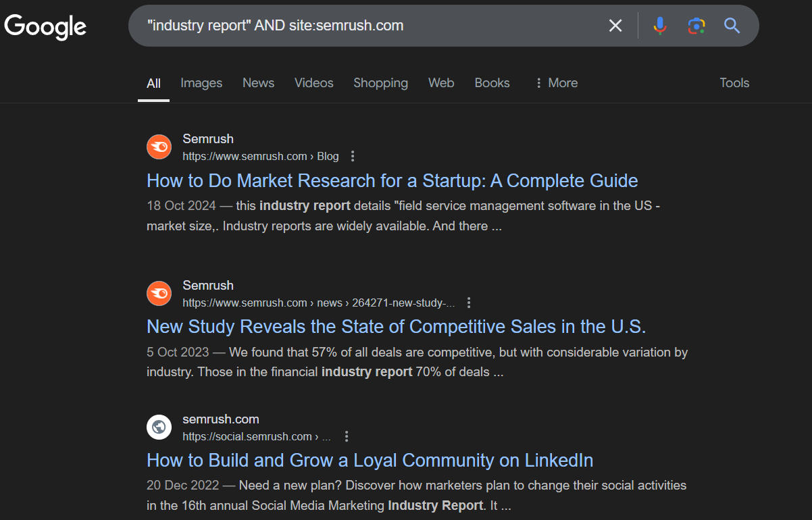Click the Semrush site name above Competitive Sales result
The height and width of the screenshot is (520, 812).
coord(208,285)
